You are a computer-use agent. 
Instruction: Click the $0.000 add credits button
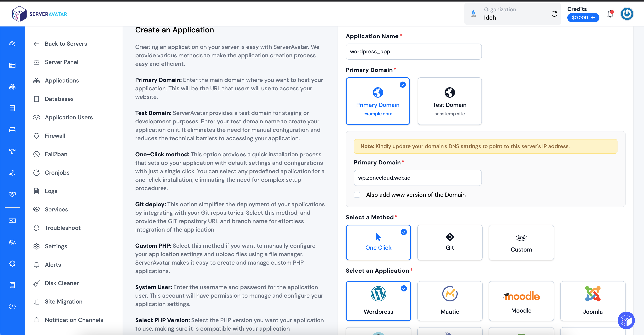(583, 17)
